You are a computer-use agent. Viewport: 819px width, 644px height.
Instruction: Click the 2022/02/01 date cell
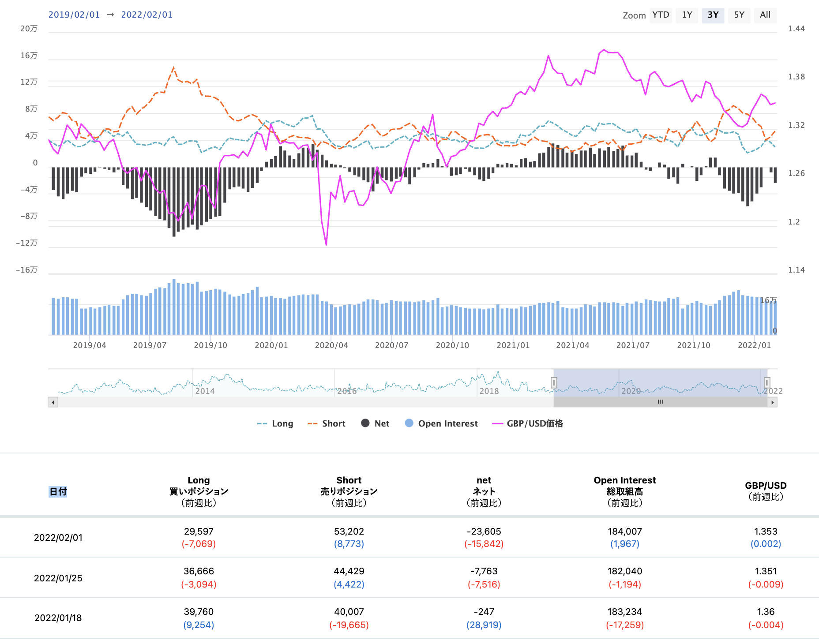[58, 538]
